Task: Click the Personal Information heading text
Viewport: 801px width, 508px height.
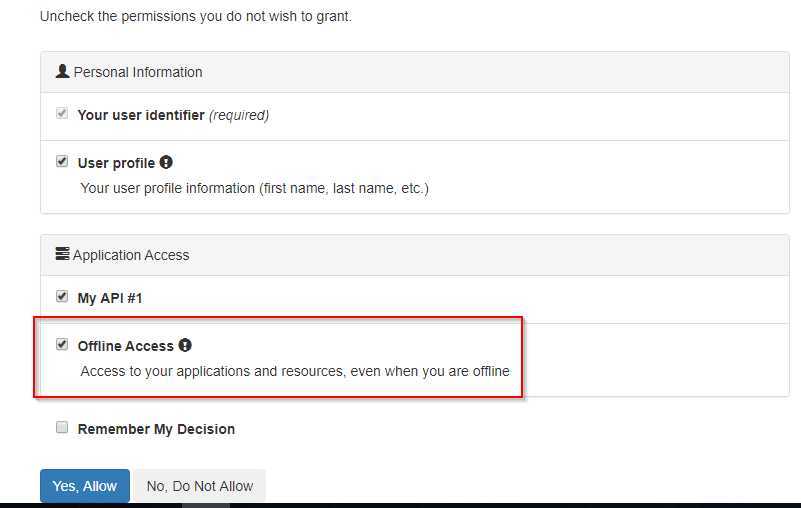Action: [x=138, y=72]
